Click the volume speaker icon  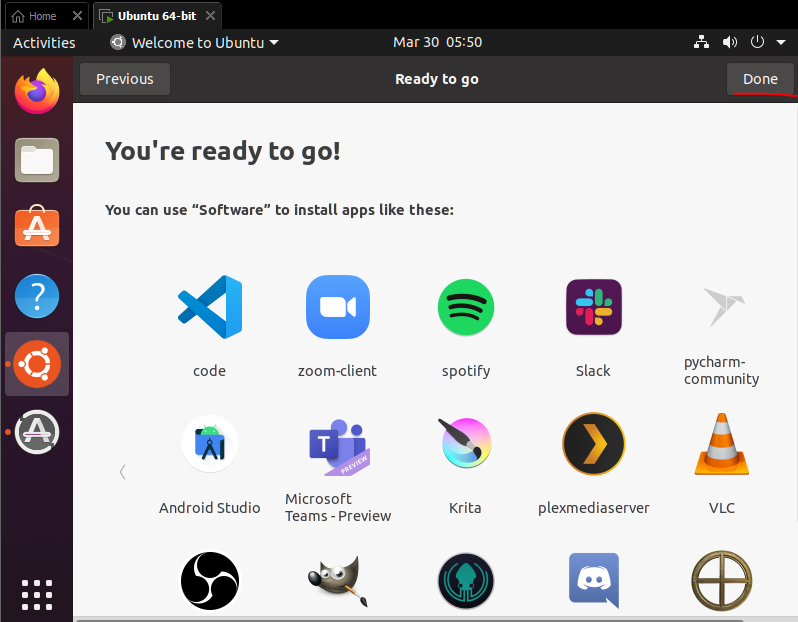[x=730, y=42]
